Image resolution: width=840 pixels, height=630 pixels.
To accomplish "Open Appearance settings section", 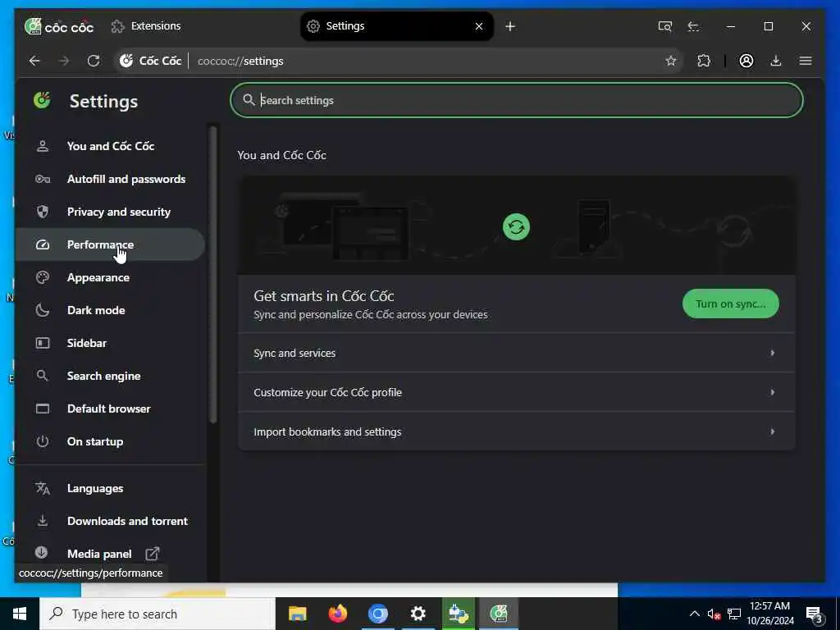I will click(x=111, y=277).
